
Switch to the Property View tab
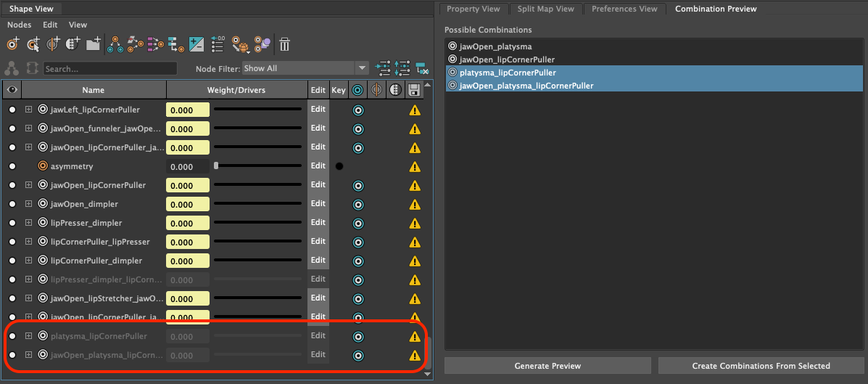tap(474, 9)
